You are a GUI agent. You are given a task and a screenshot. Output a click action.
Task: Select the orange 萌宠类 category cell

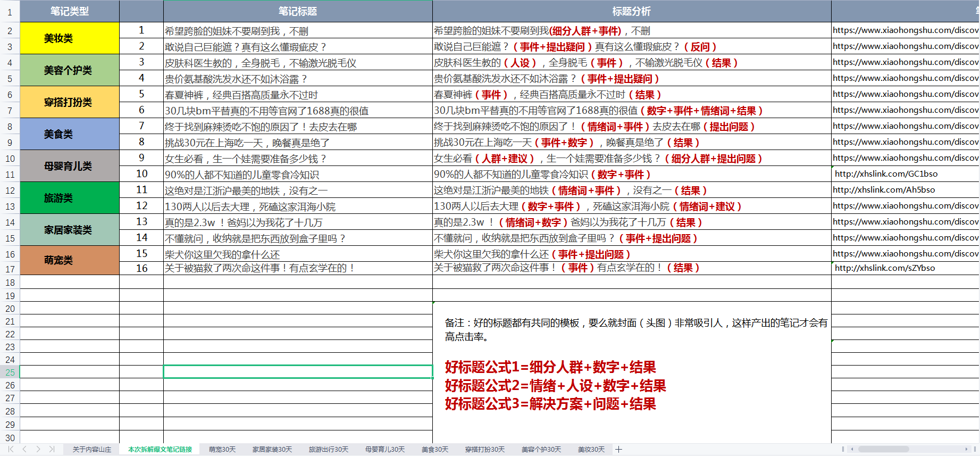pos(70,260)
